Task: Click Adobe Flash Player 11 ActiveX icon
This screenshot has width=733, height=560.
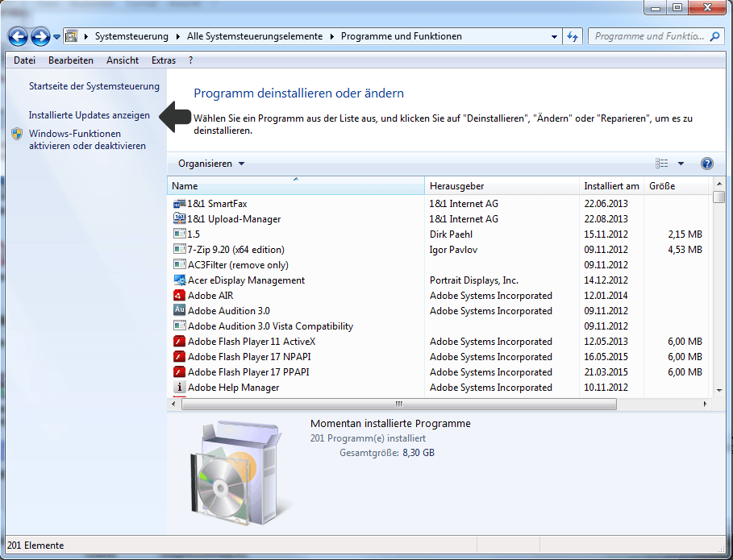Action: (180, 342)
